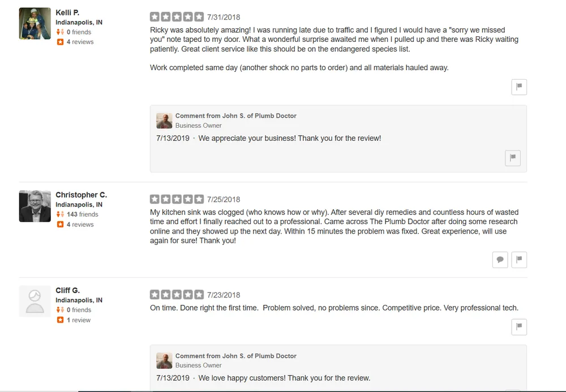This screenshot has width=566, height=392.
Task: Open Cliff G.'s profile name link
Action: pos(67,290)
